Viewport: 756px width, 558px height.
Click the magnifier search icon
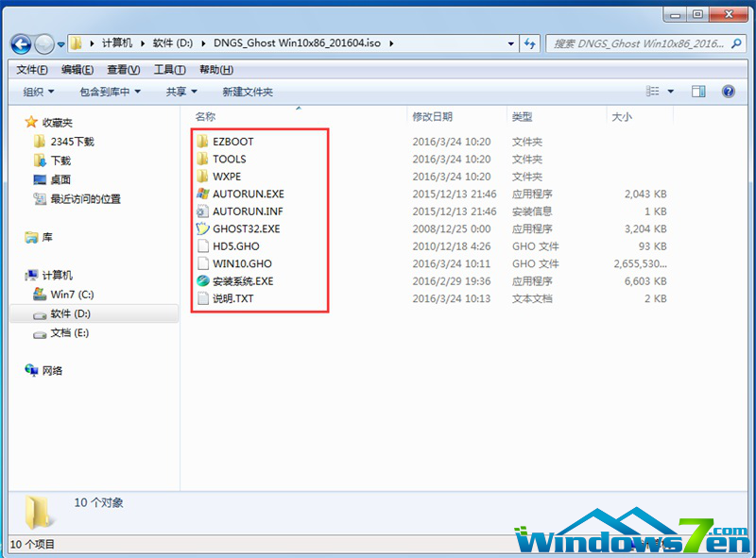point(736,43)
